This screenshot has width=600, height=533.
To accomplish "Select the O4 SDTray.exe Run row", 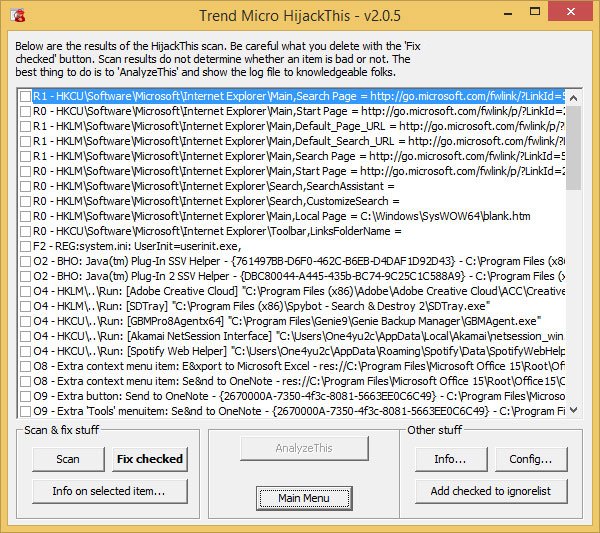I will click(261, 306).
